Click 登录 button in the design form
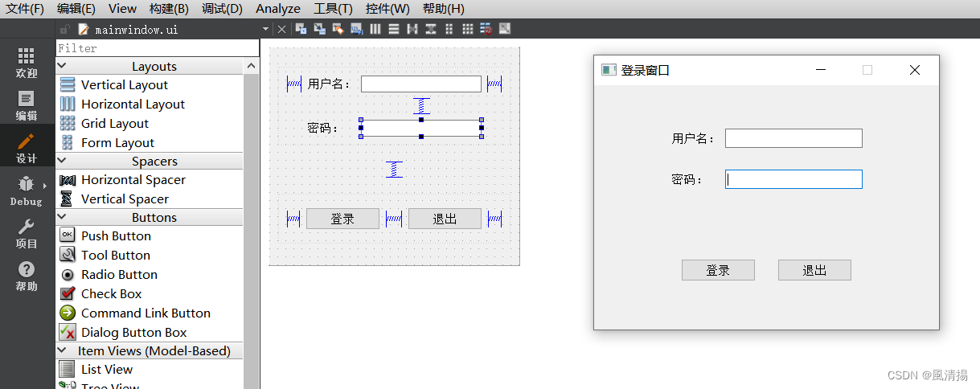Image resolution: width=980 pixels, height=389 pixels. (342, 219)
